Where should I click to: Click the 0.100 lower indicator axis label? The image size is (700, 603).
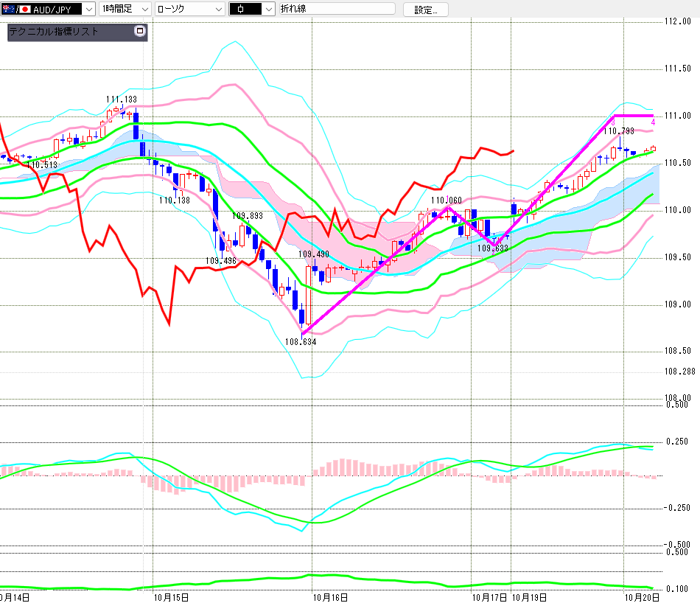click(x=677, y=589)
